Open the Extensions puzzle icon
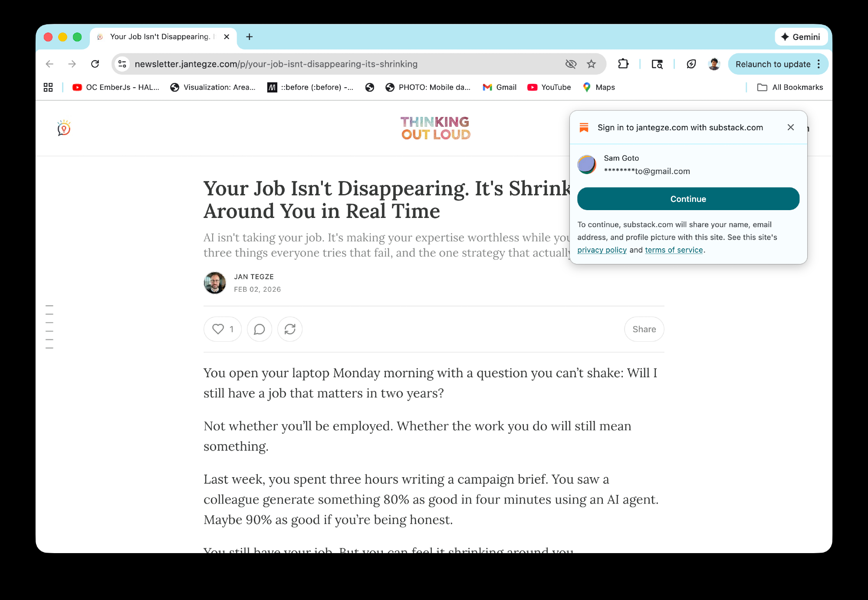The width and height of the screenshot is (868, 600). tap(623, 64)
